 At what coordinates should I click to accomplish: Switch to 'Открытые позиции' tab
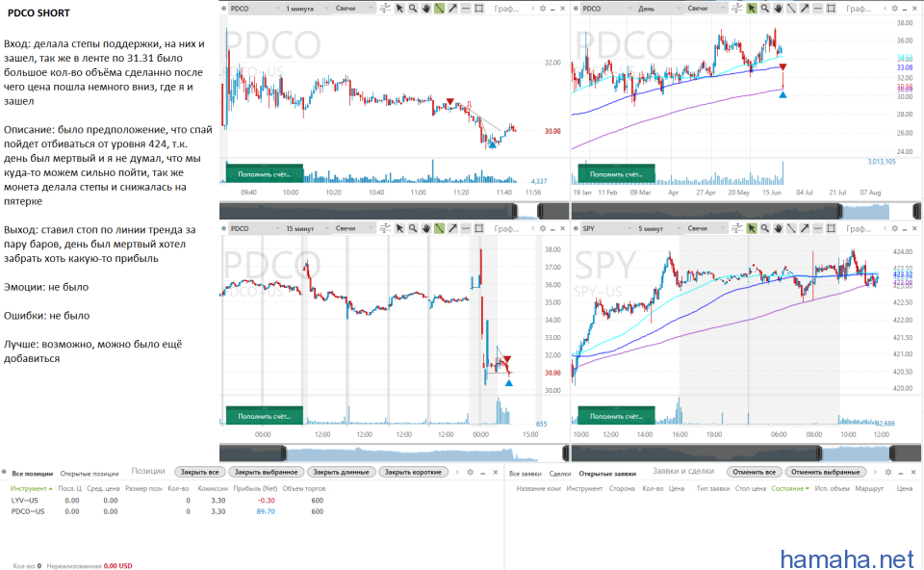click(x=89, y=474)
